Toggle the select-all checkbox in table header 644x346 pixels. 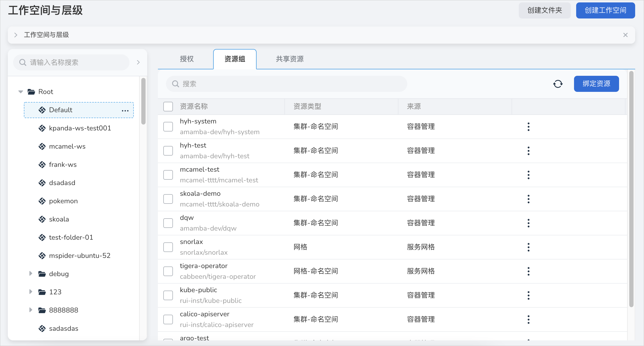point(168,107)
